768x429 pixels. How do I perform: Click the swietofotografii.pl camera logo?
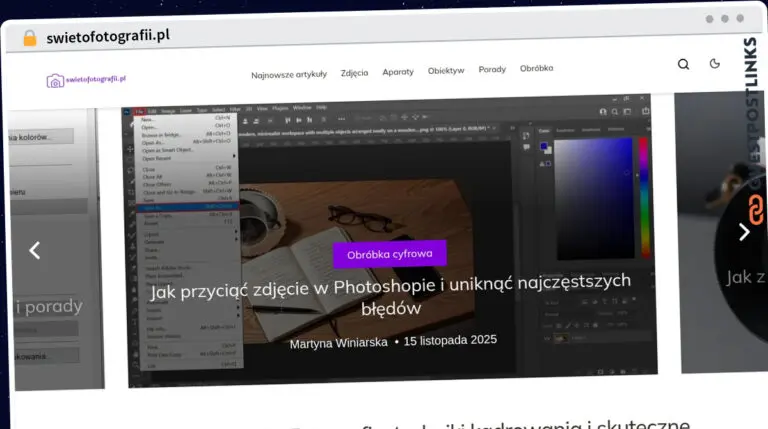pyautogui.click(x=86, y=80)
